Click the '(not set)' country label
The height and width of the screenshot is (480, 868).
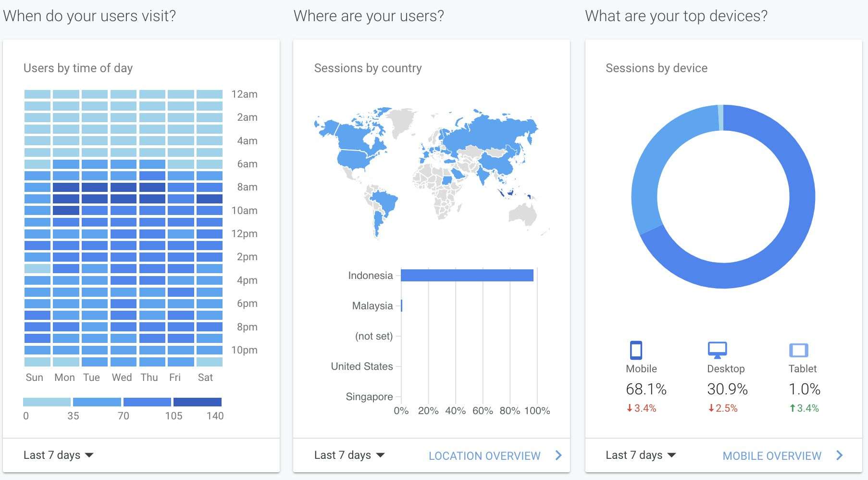[373, 336]
